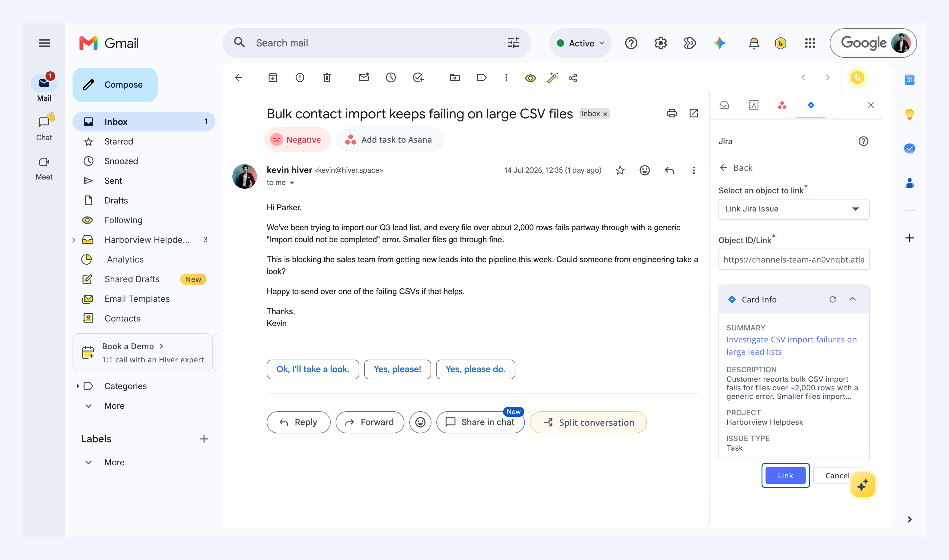Screen dimensions: 949x560
Task: Collapse the Card Info section
Action: tap(853, 299)
